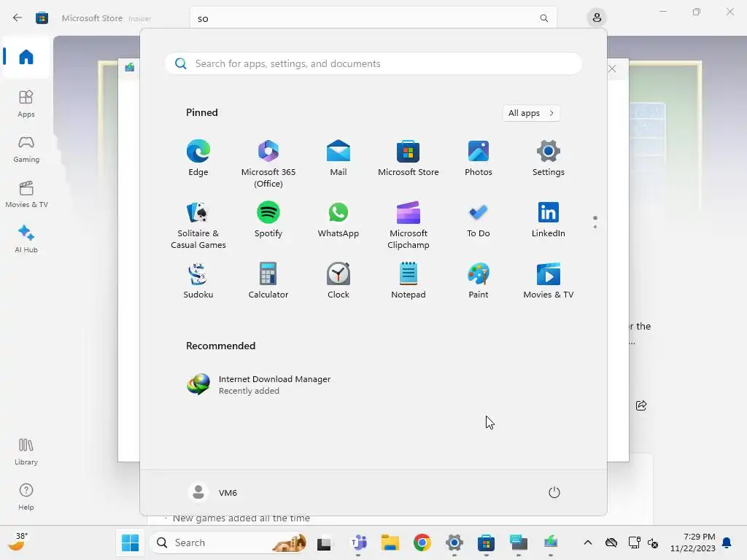This screenshot has width=747, height=560.
Task: Open the Spotify pinned app
Action: pyautogui.click(x=268, y=219)
